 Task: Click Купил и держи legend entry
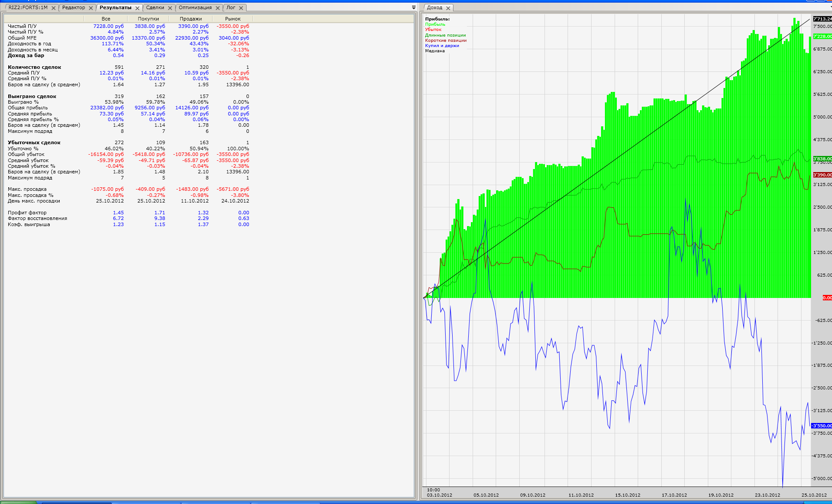442,46
